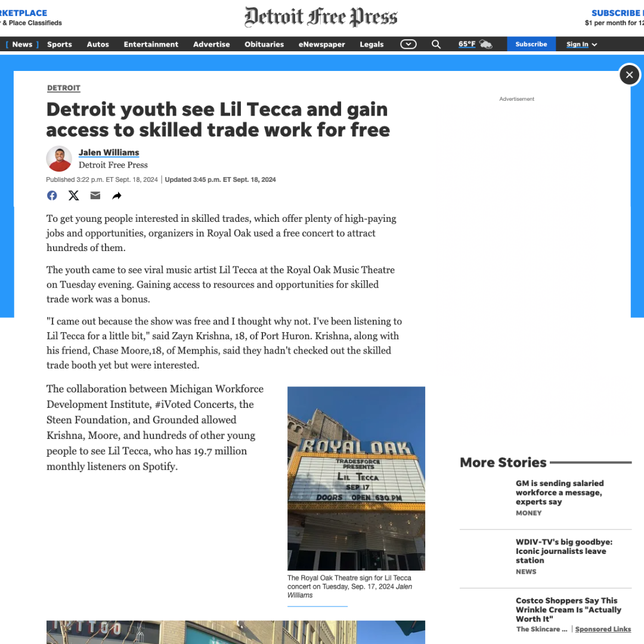Click the blue Subscribe button
Viewport: 644px width, 644px height.
coord(531,44)
